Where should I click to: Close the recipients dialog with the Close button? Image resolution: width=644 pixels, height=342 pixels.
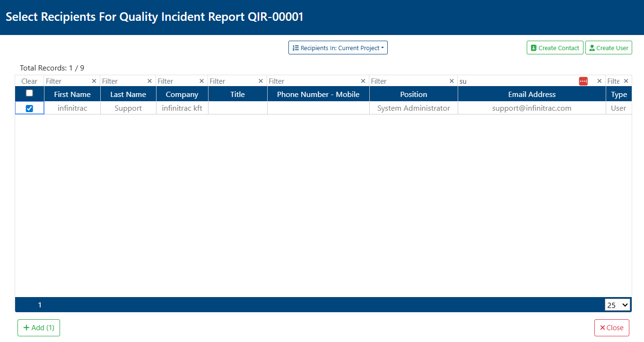click(612, 328)
